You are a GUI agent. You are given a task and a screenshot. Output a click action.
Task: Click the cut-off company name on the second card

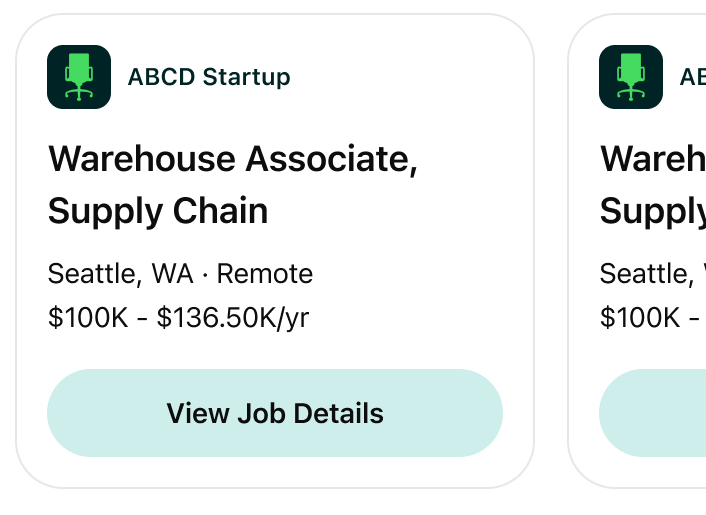[x=693, y=77]
